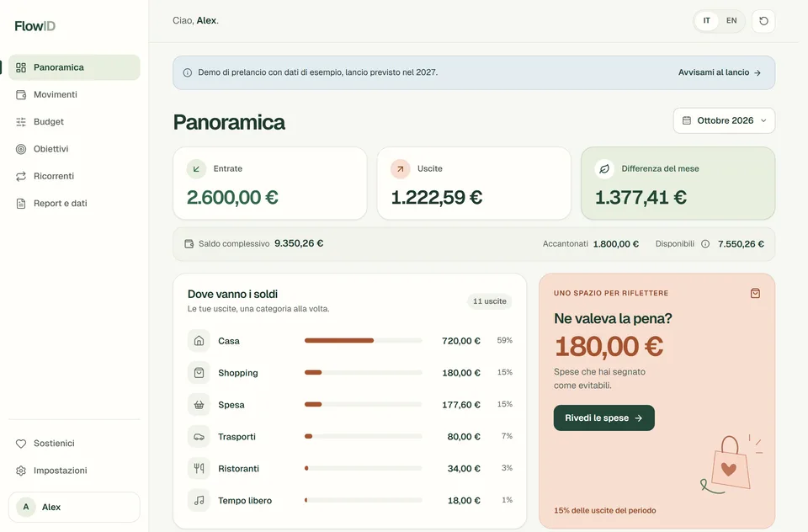Click the Spesa spending progress bar

pos(364,405)
